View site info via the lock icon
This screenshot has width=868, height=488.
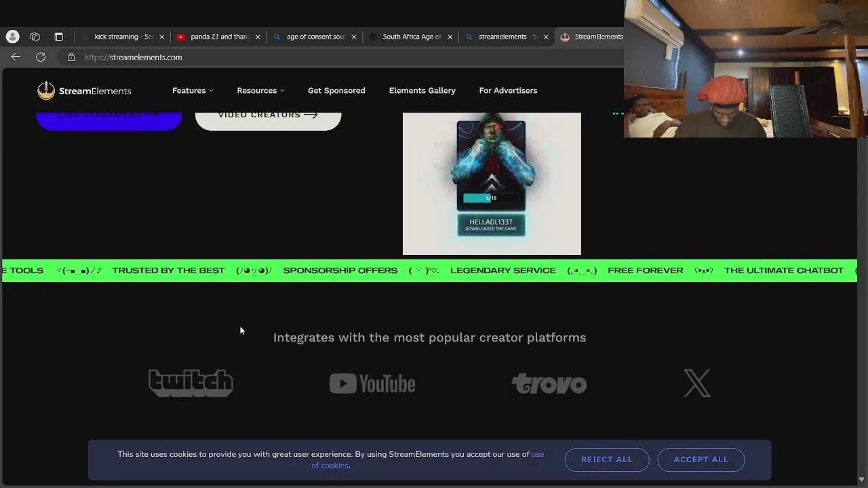(71, 57)
